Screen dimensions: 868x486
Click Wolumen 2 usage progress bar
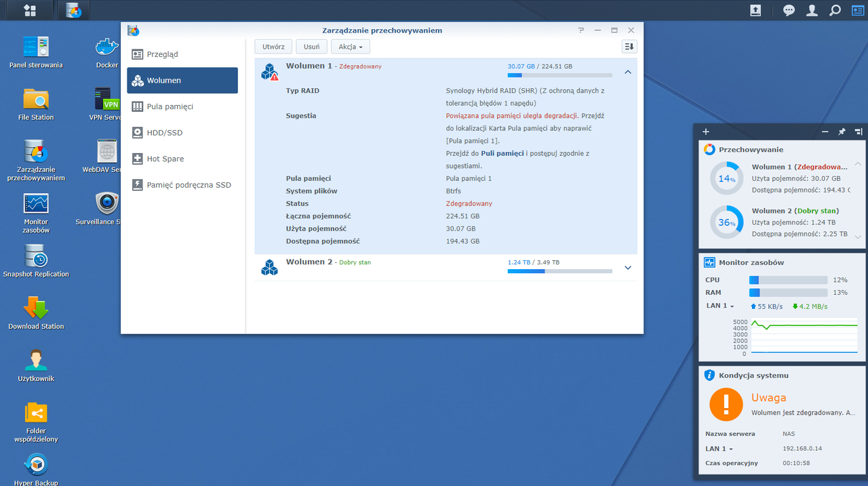click(x=559, y=271)
